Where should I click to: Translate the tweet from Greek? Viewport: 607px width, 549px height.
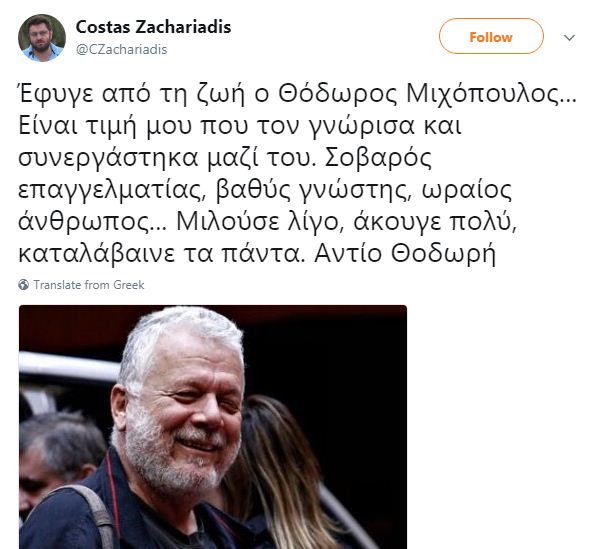click(89, 285)
